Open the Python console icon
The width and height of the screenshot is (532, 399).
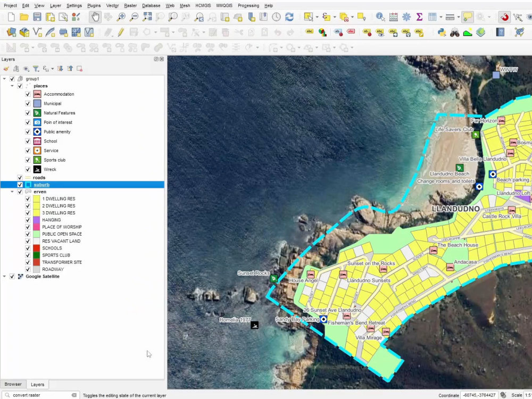[x=442, y=32]
